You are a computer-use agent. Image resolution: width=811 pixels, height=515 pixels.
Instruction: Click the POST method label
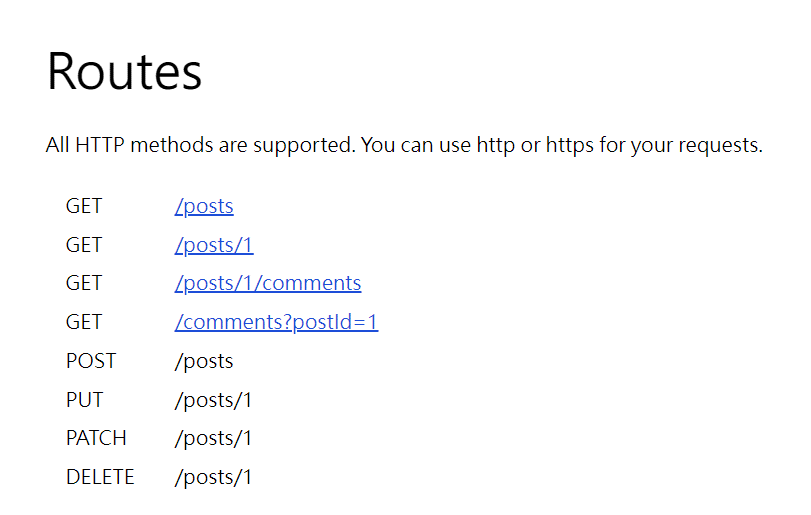point(91,361)
